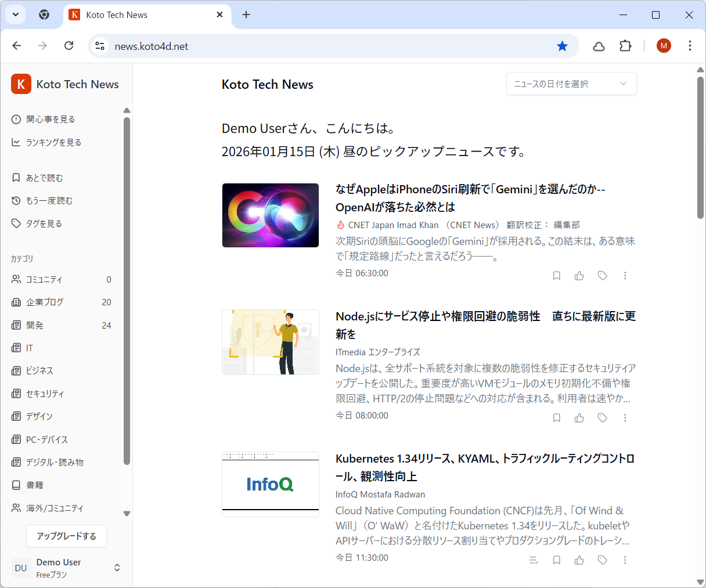Open the Chrome profile avatar M
Viewport: 706px width, 588px height.
[x=664, y=46]
